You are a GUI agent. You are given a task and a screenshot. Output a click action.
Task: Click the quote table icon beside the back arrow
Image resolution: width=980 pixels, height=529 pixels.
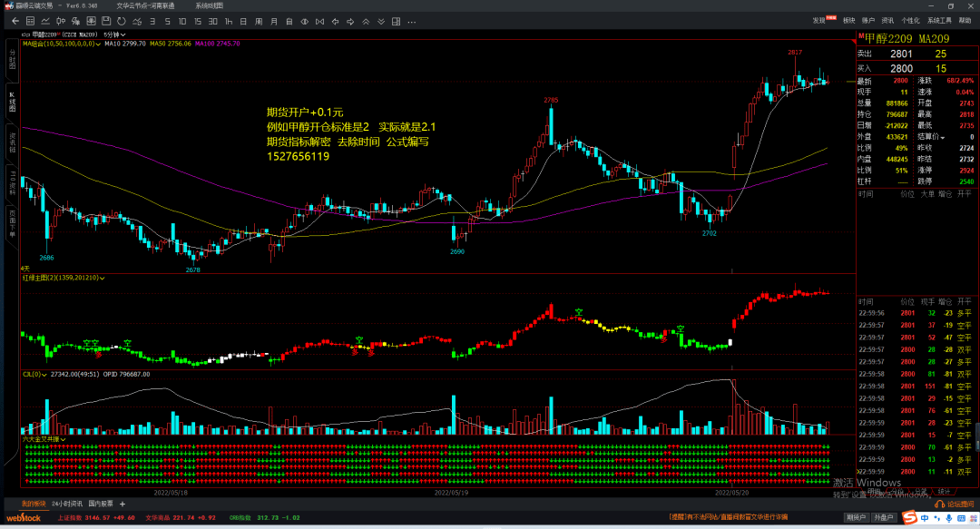pos(30,20)
